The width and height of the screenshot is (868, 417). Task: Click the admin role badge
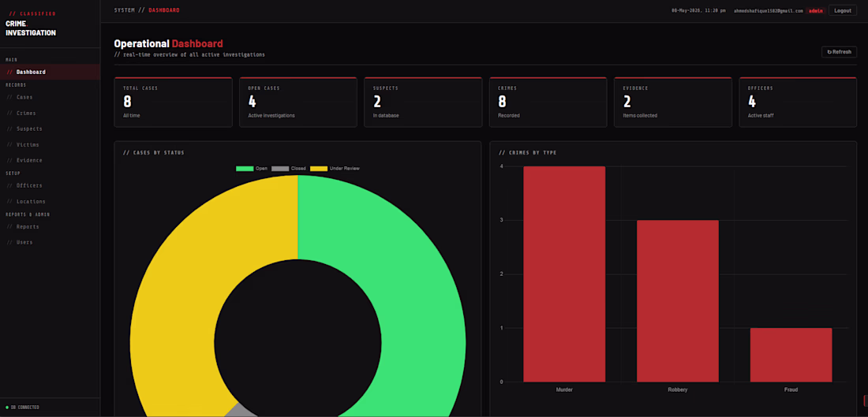click(x=815, y=10)
